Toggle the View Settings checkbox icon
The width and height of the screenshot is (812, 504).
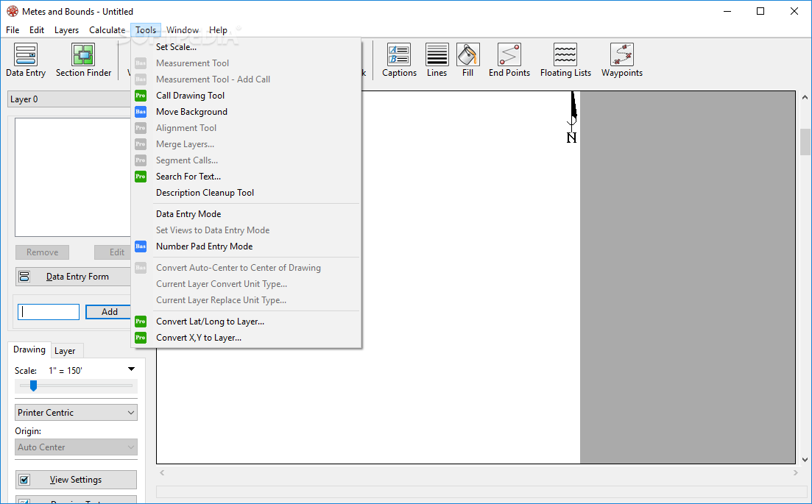pos(24,480)
